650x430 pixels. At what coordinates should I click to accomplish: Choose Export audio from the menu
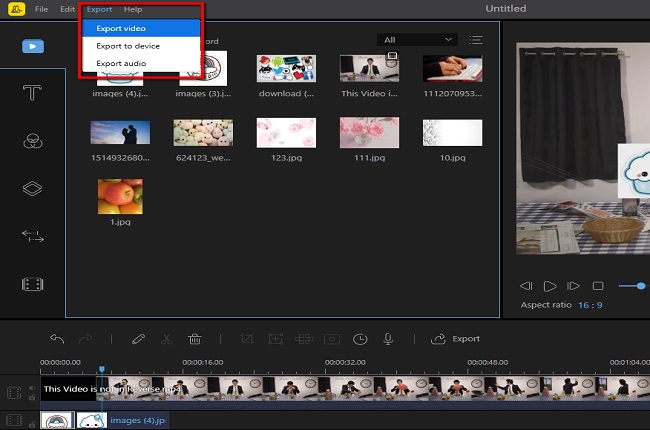pos(141,63)
